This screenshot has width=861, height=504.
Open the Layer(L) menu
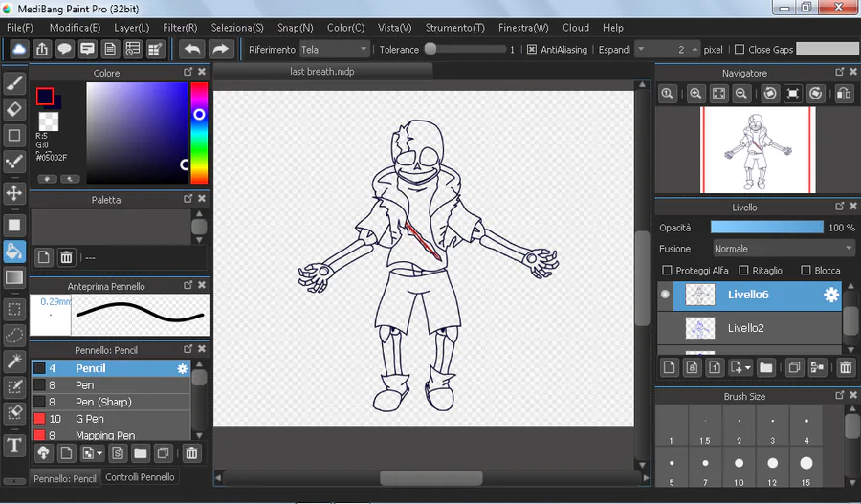131,28
